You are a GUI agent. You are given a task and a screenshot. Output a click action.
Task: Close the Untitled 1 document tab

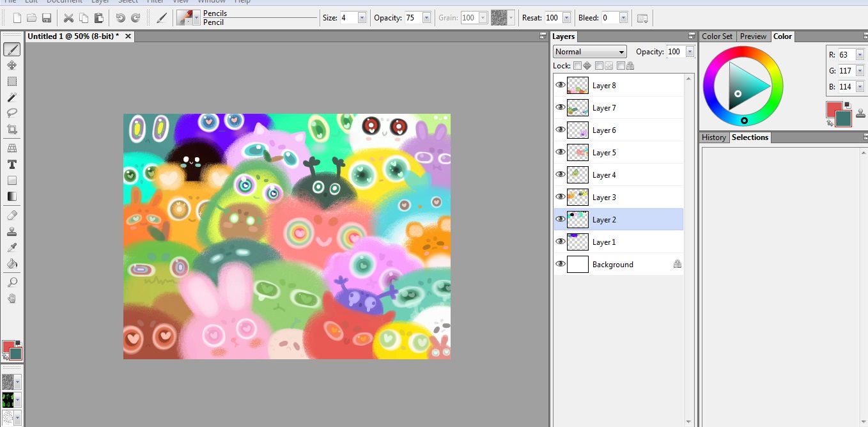[128, 36]
